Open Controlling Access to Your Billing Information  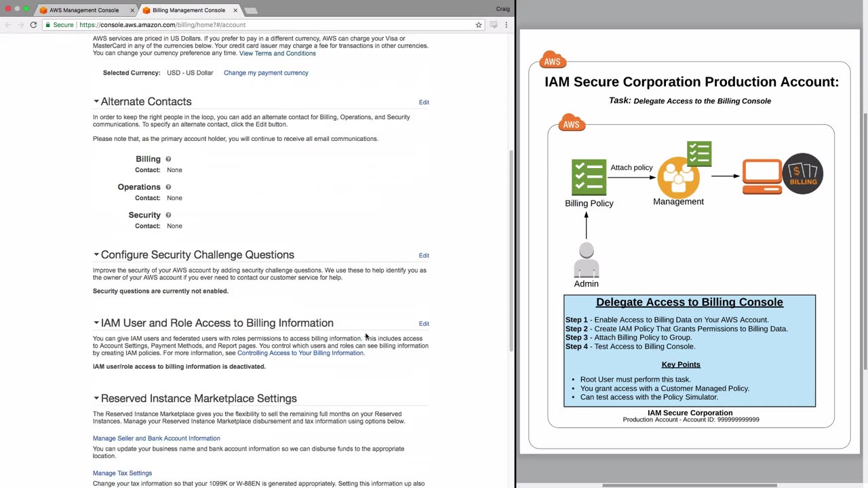300,353
